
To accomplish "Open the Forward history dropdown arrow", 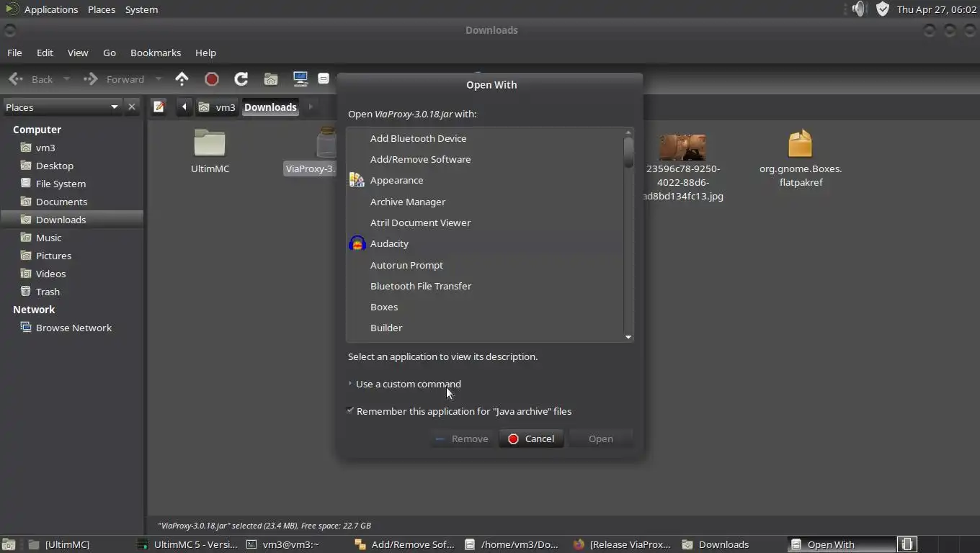I will [x=159, y=79].
